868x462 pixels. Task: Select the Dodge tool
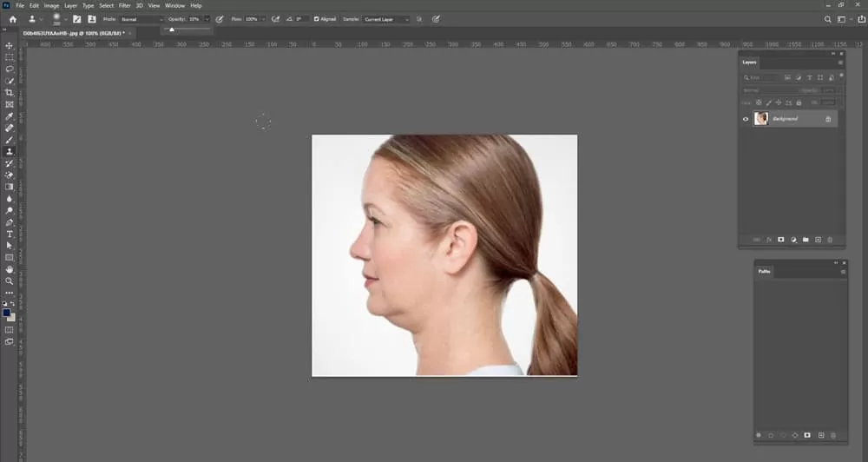(9, 210)
